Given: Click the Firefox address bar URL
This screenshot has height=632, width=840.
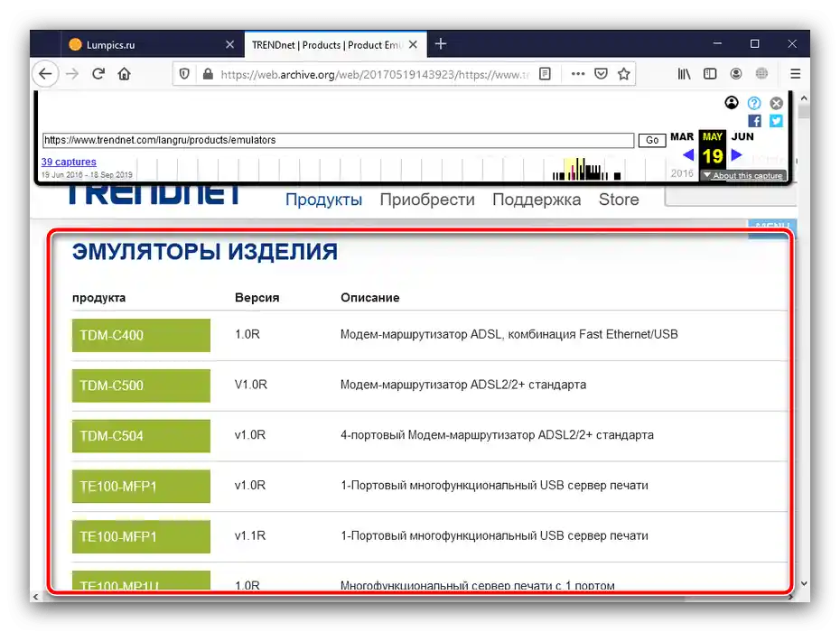Looking at the screenshot, I should (375, 74).
